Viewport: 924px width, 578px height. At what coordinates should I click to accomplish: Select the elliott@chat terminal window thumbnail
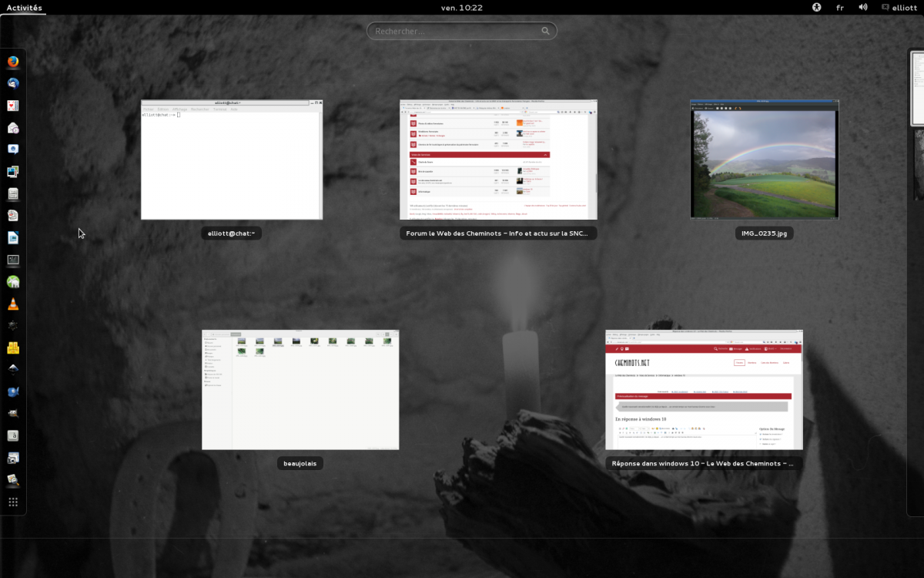[x=232, y=160]
